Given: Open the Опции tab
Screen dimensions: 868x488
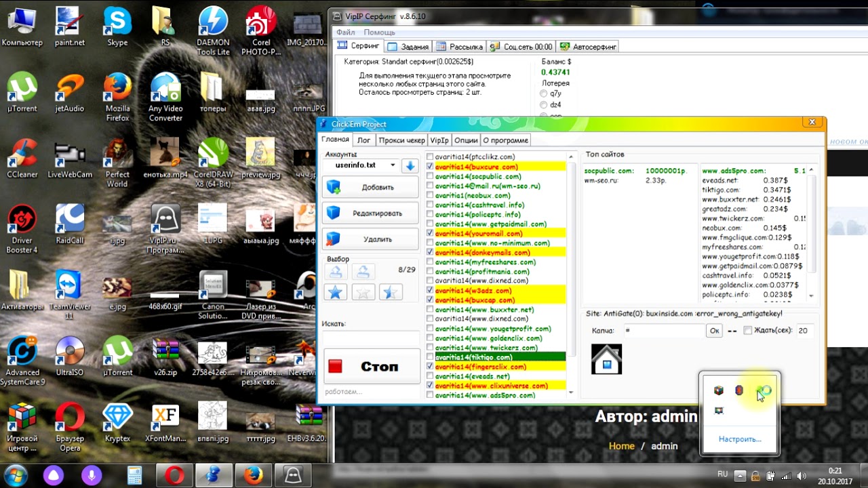Looking at the screenshot, I should coord(466,140).
